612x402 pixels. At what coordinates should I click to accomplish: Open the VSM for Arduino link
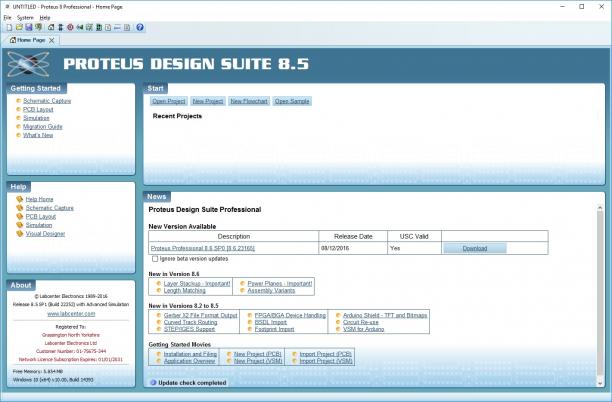click(363, 329)
